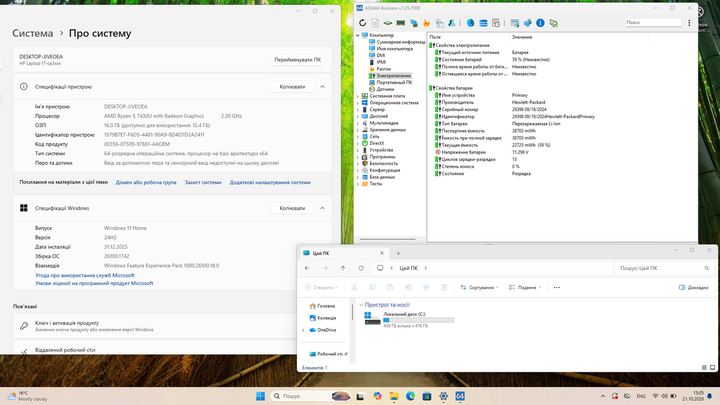Click the blue globe icon in AIDA64 toolbar
This screenshot has height=405, width=720.
(471, 22)
